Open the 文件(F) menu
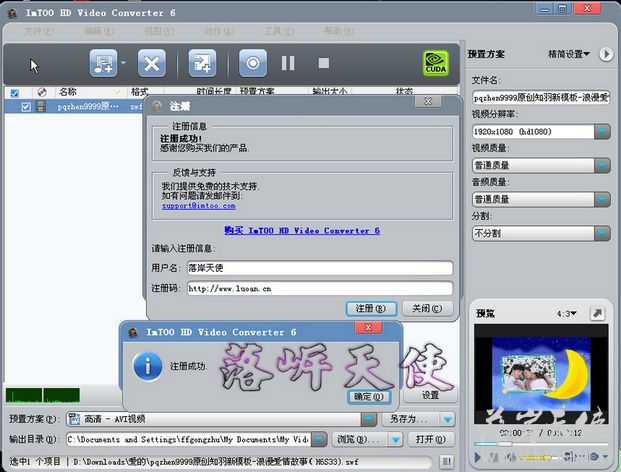Image resolution: width=621 pixels, height=472 pixels. tap(39, 31)
